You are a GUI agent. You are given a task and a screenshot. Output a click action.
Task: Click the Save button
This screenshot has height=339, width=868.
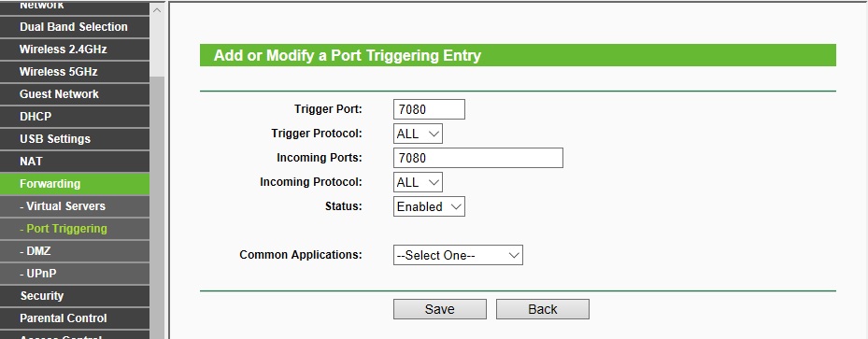click(x=439, y=309)
